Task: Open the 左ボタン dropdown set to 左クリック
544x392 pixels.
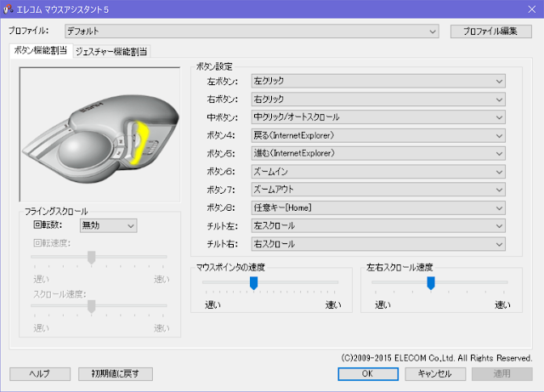Action: pyautogui.click(x=378, y=82)
